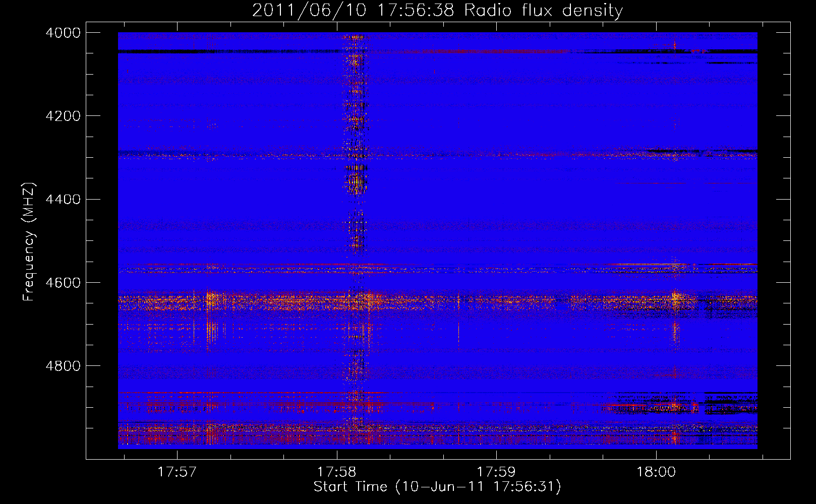The height and width of the screenshot is (504, 816).
Task: Click the 17:57 time axis label
Action: click(x=177, y=472)
